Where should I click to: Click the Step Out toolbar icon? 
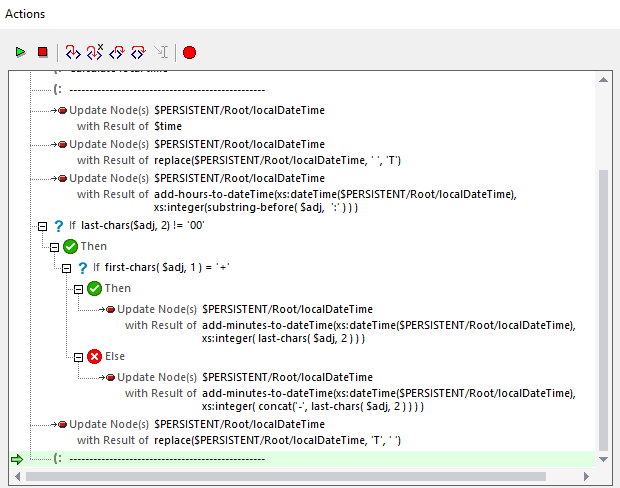tap(117, 52)
